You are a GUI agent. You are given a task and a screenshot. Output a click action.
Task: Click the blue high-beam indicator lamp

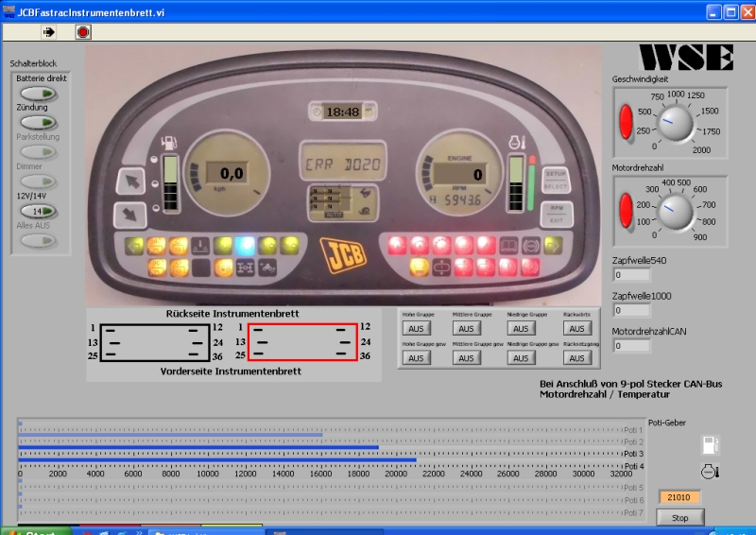[245, 246]
